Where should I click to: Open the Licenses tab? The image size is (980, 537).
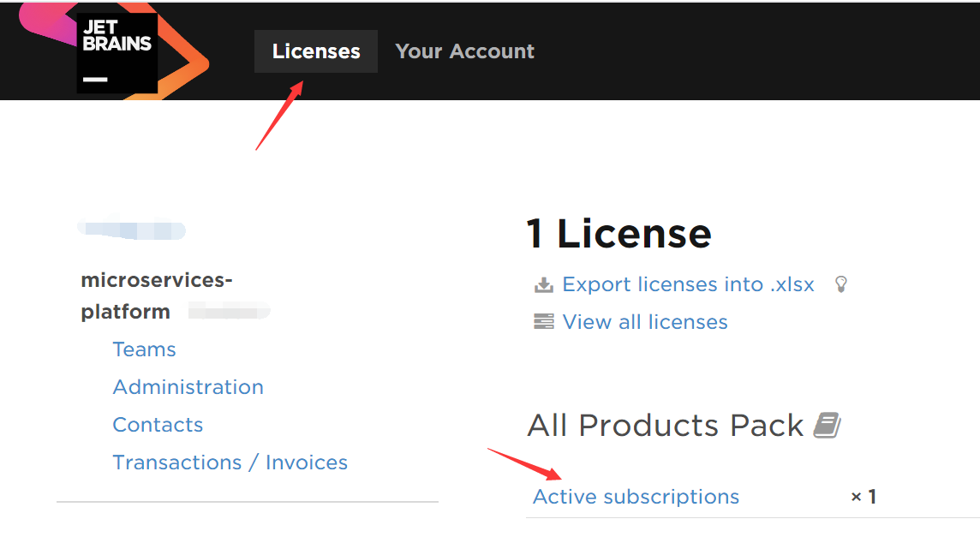point(316,51)
